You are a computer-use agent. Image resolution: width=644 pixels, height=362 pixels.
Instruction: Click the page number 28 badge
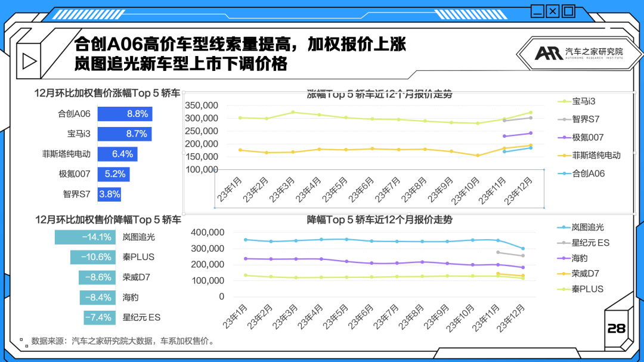coord(616,328)
